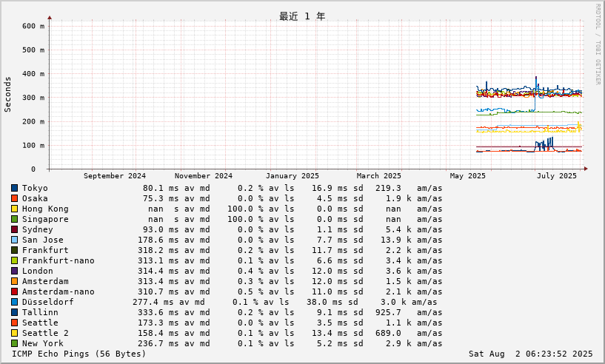Image resolution: width=605 pixels, height=364 pixels.
Task: Click the September 2024 x-axis label
Action: (115, 176)
